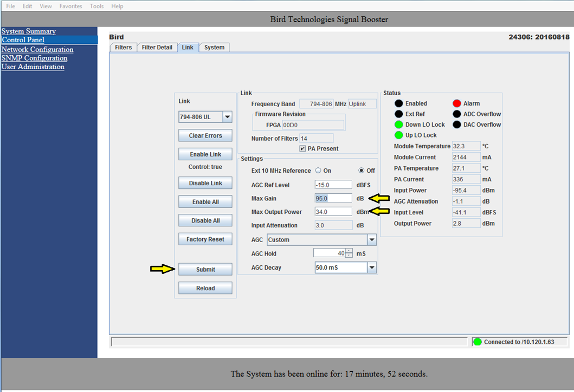Decrease AGC Hold with down arrow

(349, 255)
